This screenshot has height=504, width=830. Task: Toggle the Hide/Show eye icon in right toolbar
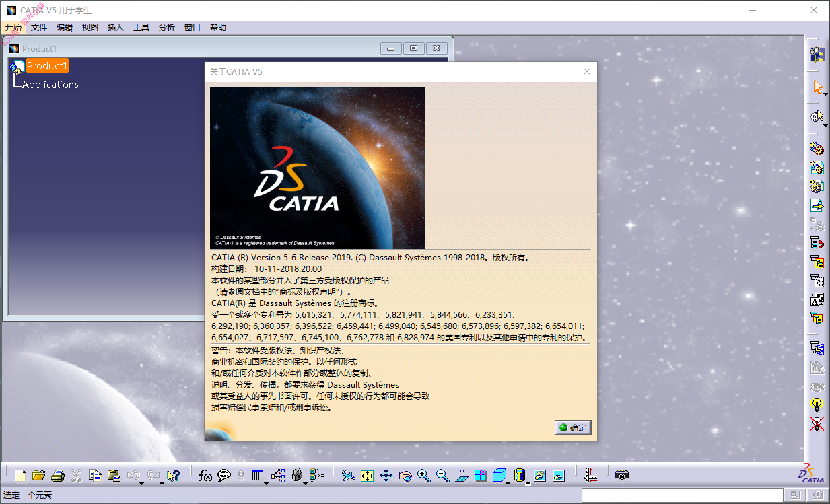click(817, 386)
